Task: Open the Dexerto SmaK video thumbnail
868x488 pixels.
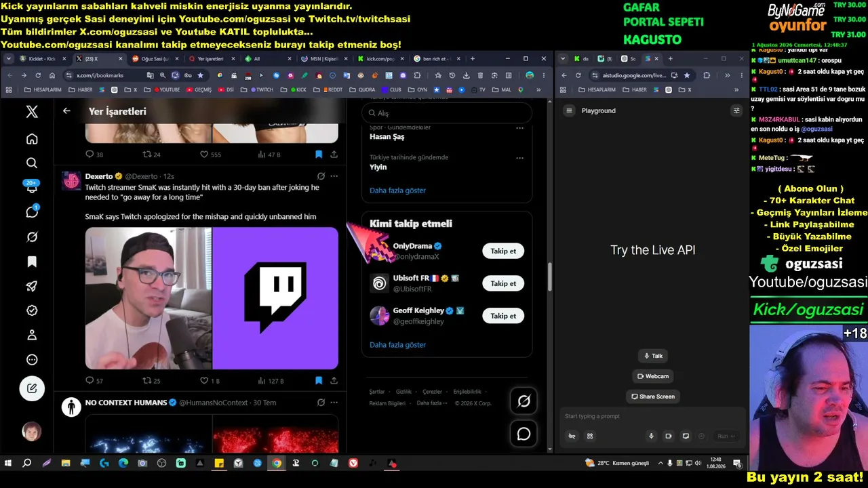Action: tap(149, 298)
